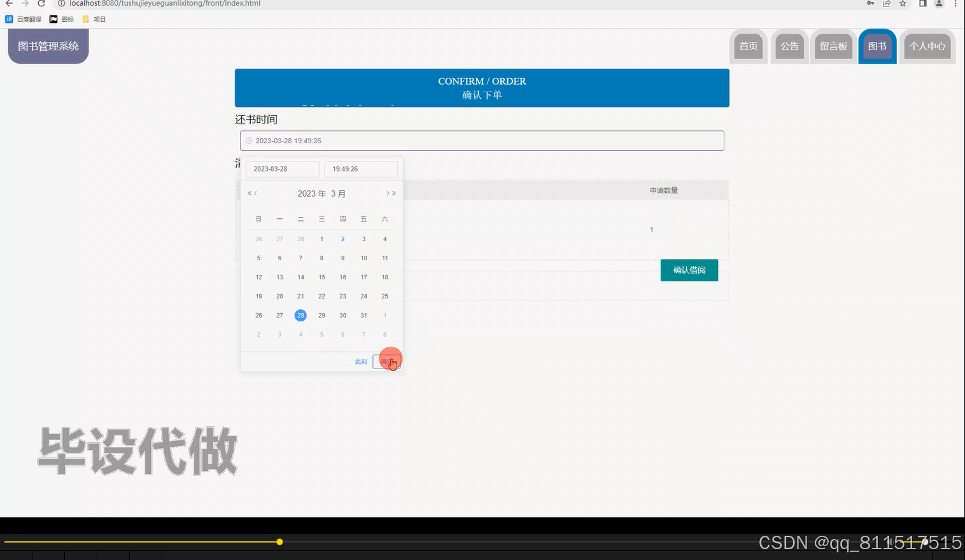The height and width of the screenshot is (560, 965).
Task: Click the 此刻 link in the date picker
Action: tap(360, 361)
